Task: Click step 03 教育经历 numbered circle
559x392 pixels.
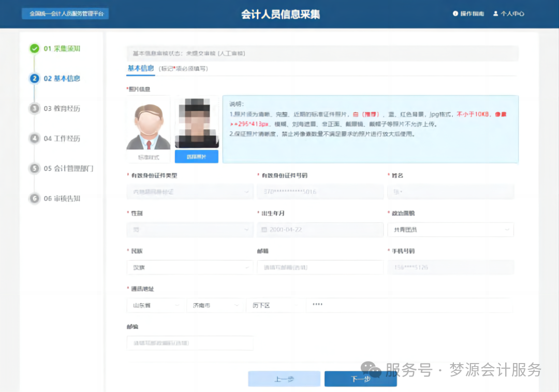Action: click(x=34, y=109)
